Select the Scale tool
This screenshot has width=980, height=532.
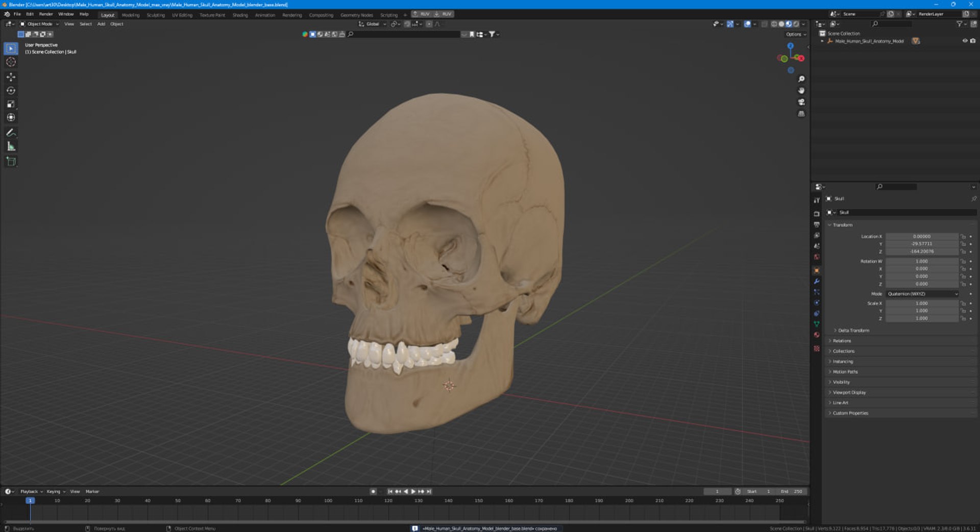click(11, 104)
